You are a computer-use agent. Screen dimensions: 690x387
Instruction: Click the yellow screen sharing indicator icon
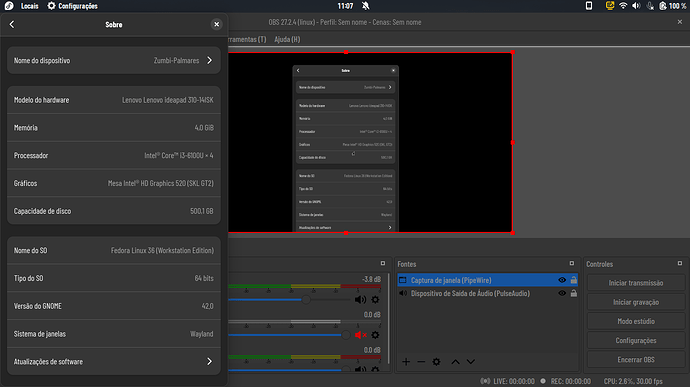[x=610, y=6]
